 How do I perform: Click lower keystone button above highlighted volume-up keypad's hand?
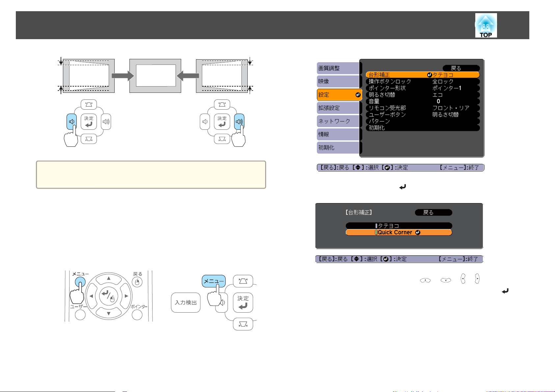pyautogui.click(x=222, y=139)
